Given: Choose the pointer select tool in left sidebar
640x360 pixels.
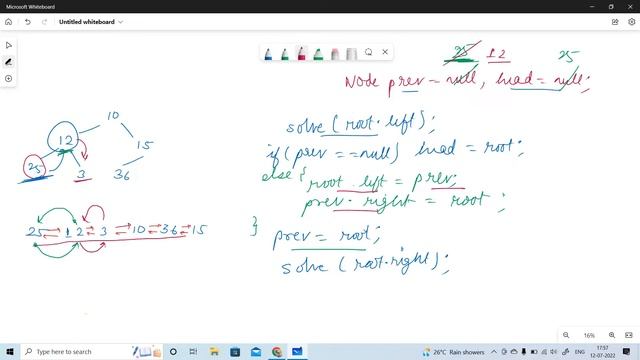Looking at the screenshot, I should [x=9, y=45].
